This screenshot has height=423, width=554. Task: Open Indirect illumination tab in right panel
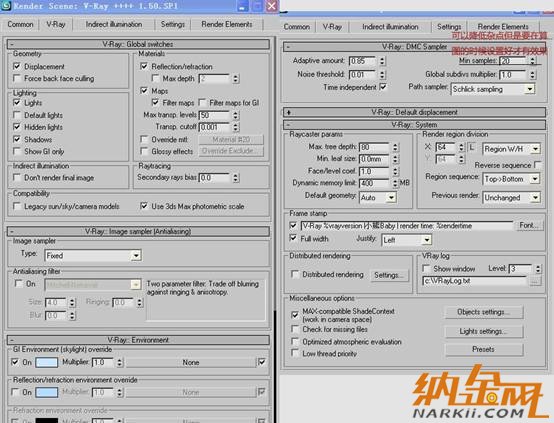(390, 27)
